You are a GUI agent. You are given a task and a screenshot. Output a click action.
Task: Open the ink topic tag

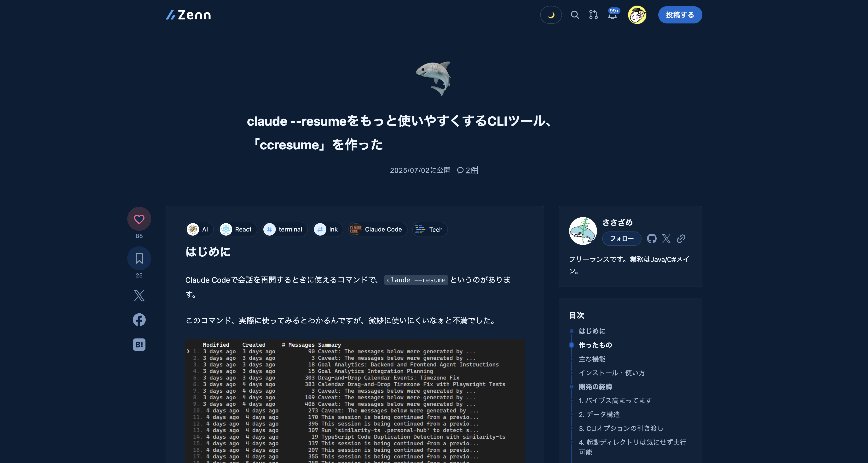click(328, 229)
